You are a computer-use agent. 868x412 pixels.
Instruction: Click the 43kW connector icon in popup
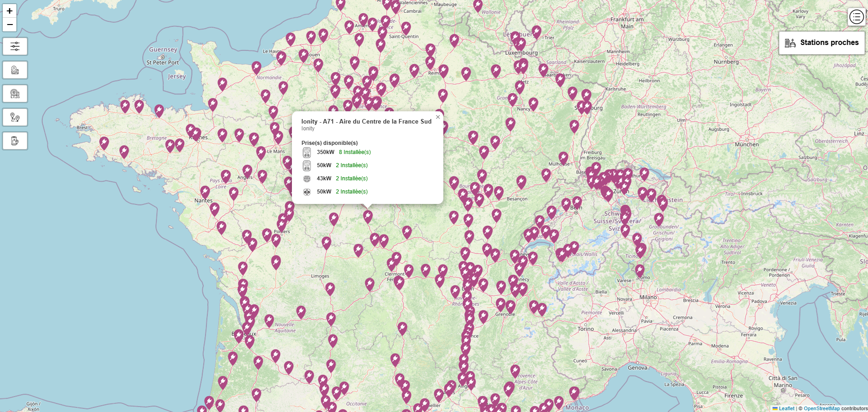click(307, 179)
